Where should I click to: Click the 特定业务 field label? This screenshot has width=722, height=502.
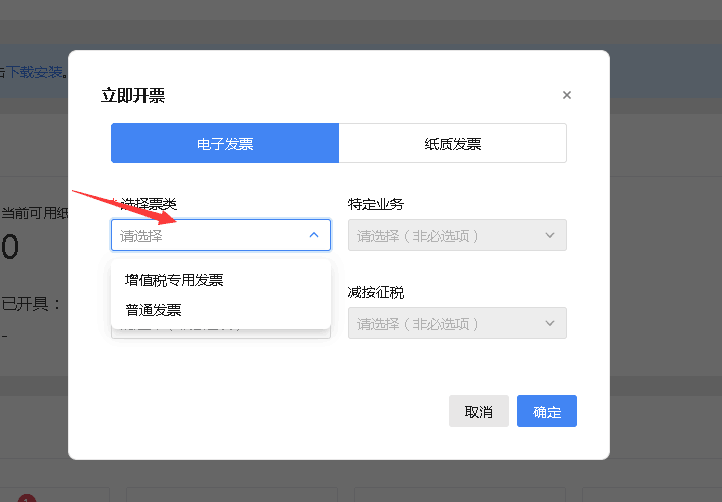tap(376, 204)
